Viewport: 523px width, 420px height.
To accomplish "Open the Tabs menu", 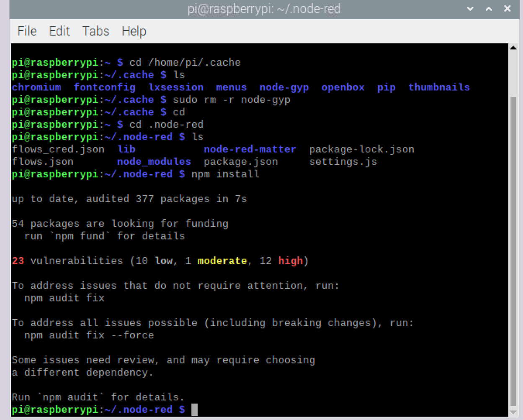I will click(x=95, y=31).
